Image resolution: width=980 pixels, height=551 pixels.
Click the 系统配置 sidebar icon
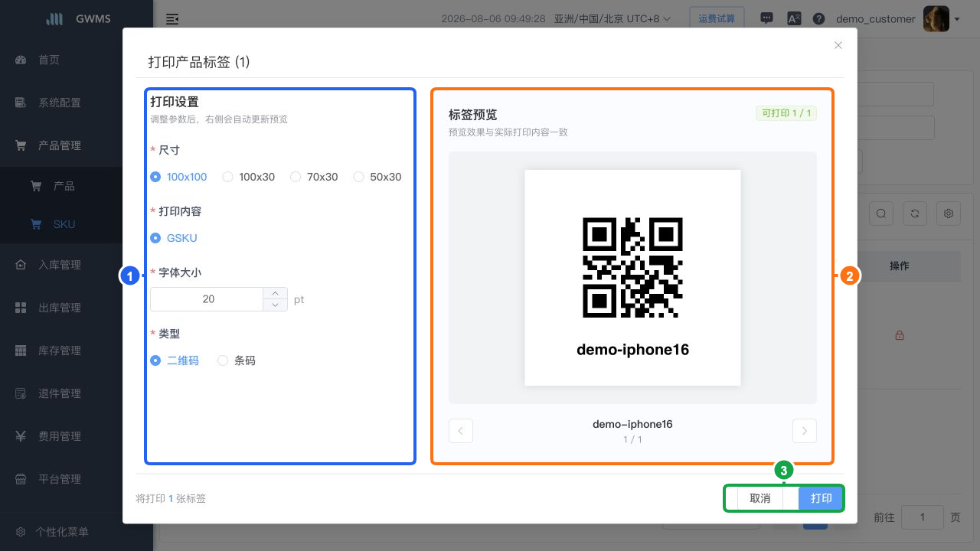[21, 103]
